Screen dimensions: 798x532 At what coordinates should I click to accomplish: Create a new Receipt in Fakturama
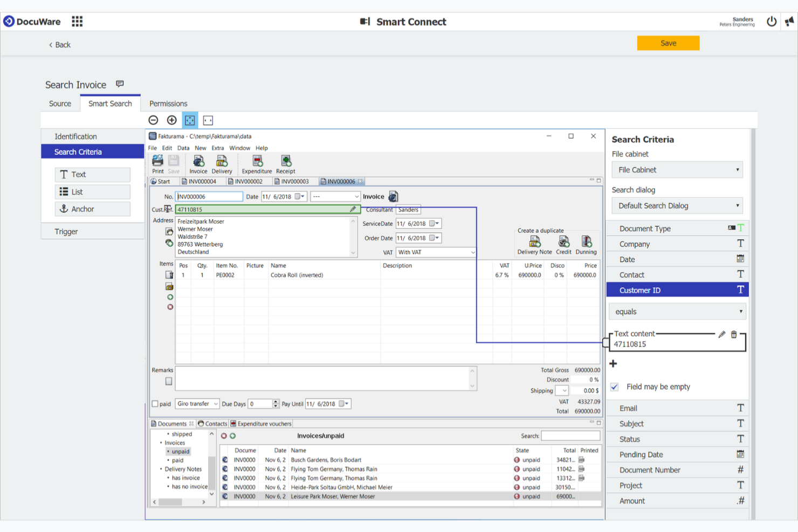(286, 163)
